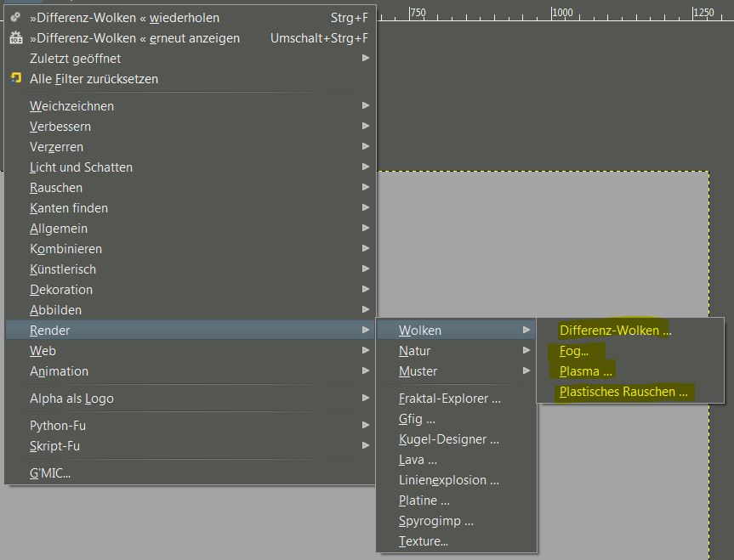Select Differenz-Wolken in the Wolken submenu
734x560 pixels.
(614, 331)
